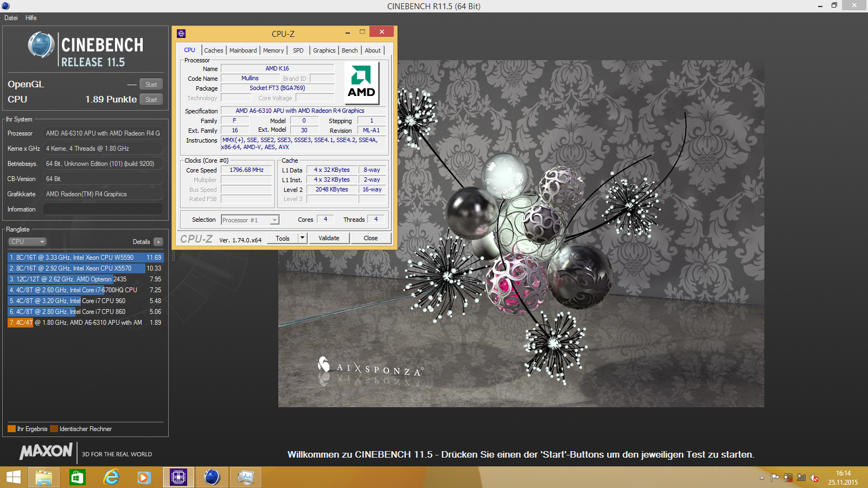Click the Details arrow button in Rangliste
868x488 pixels.
pyautogui.click(x=158, y=242)
